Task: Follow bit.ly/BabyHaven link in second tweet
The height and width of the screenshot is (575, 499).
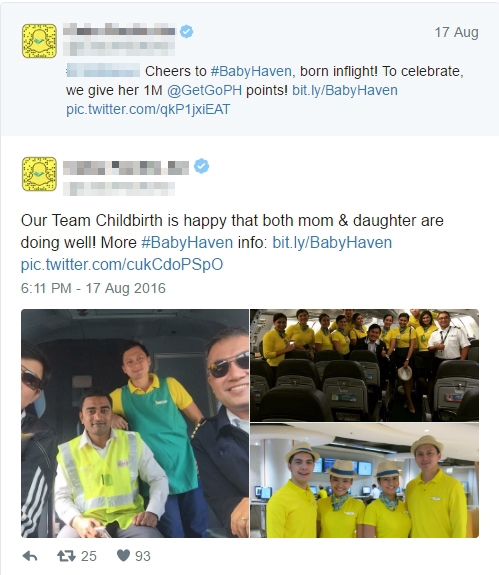Action: pos(332,242)
